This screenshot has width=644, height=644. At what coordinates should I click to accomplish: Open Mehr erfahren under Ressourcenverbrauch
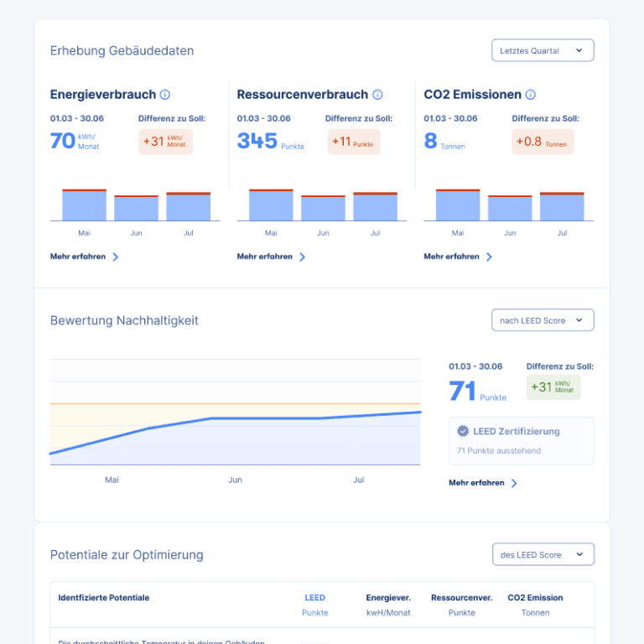pyautogui.click(x=271, y=257)
